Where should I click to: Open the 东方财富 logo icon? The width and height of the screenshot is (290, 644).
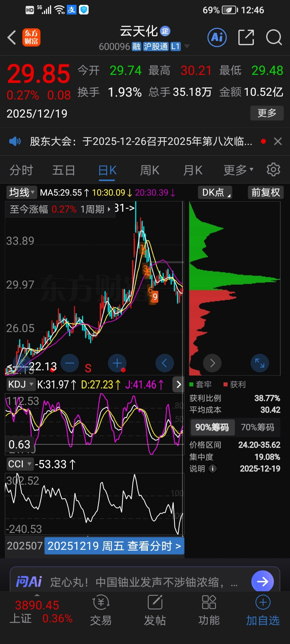coord(31,38)
